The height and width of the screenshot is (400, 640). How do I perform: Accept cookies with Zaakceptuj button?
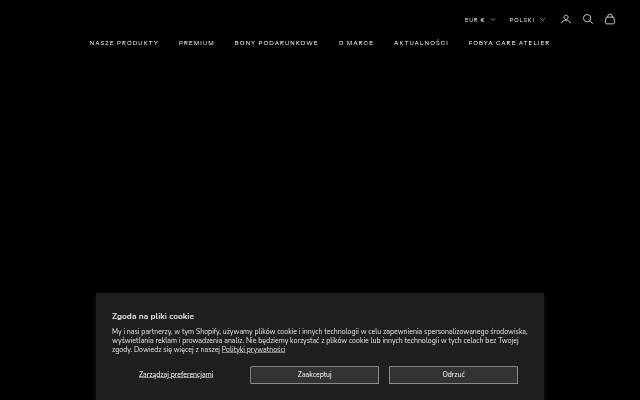(314, 375)
